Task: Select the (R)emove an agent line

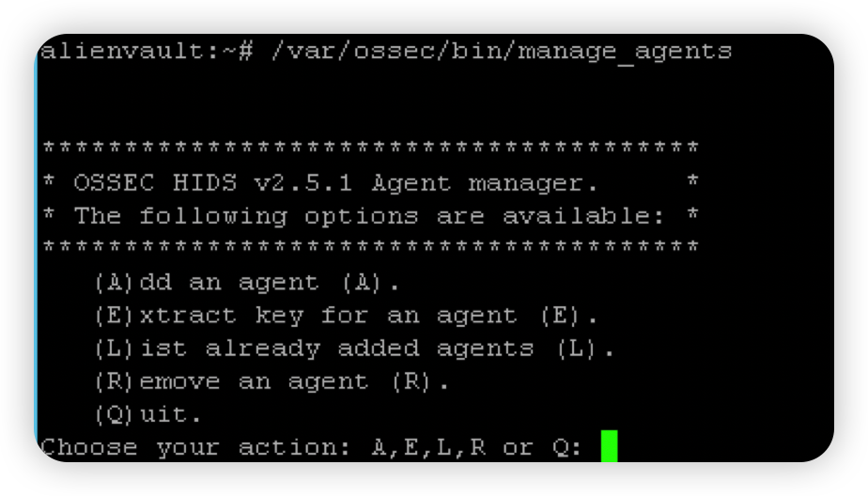Action: click(271, 382)
